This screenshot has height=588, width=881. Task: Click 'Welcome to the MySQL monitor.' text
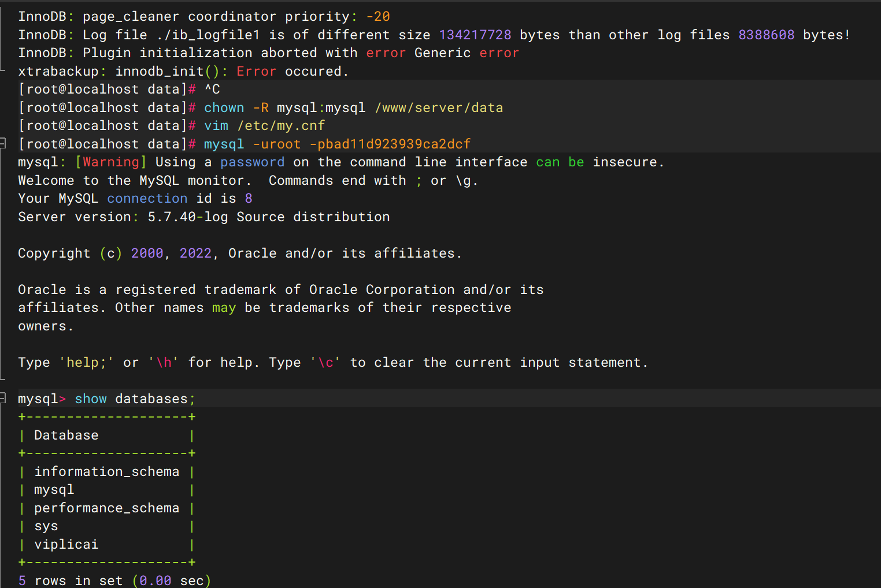(135, 181)
